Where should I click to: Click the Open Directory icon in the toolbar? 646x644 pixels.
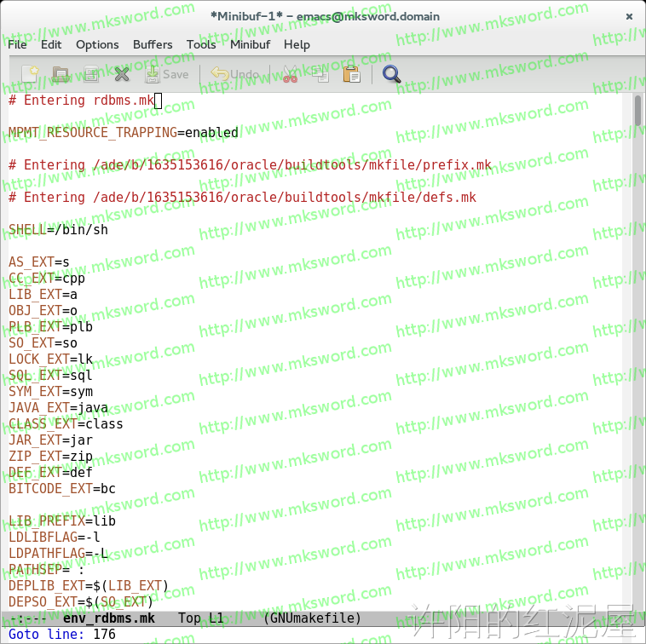click(x=91, y=74)
